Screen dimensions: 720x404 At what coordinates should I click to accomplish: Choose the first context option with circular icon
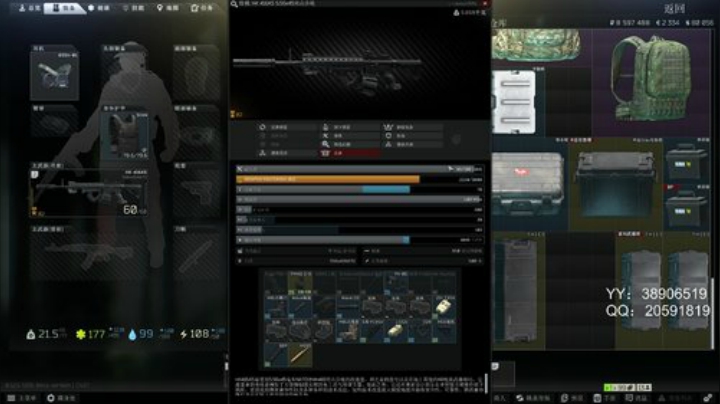(288, 127)
